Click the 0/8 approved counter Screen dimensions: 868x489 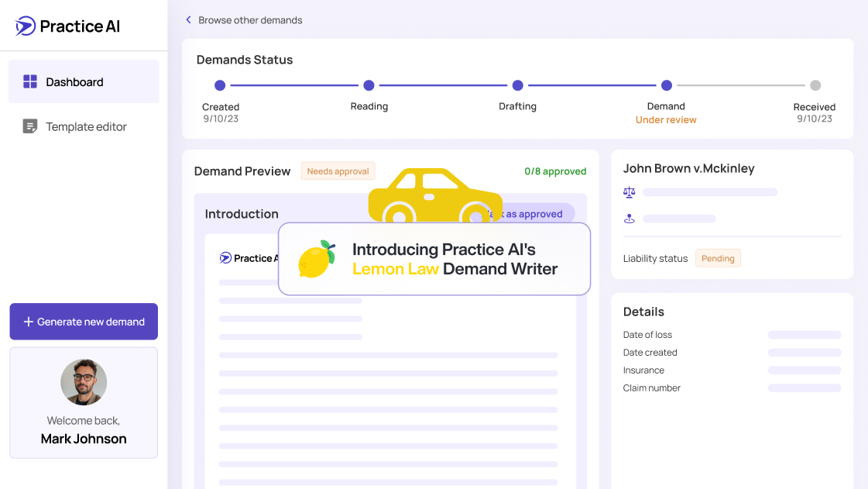(555, 171)
